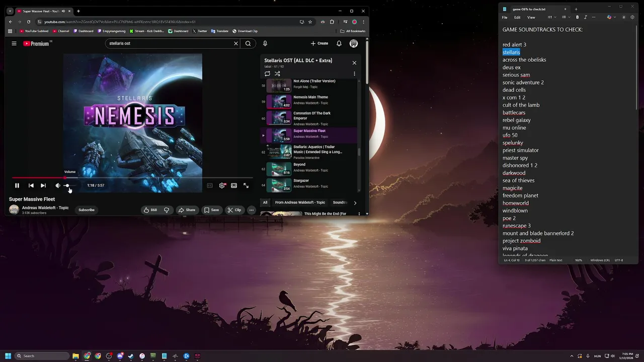Show more filter chips arrow
644x362 pixels.
355,203
